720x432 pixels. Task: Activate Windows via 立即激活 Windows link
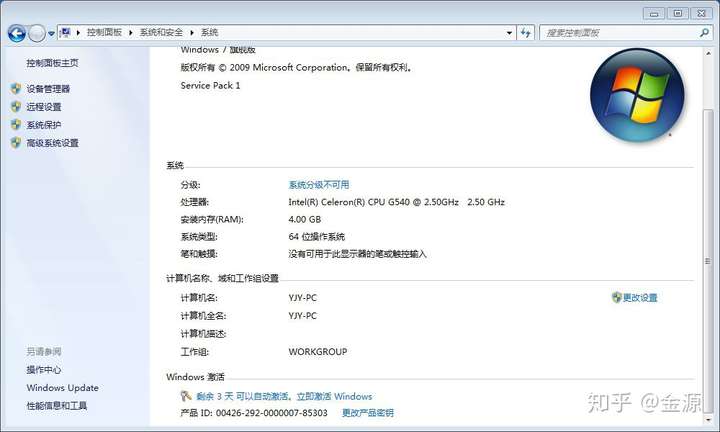pyautogui.click(x=335, y=397)
